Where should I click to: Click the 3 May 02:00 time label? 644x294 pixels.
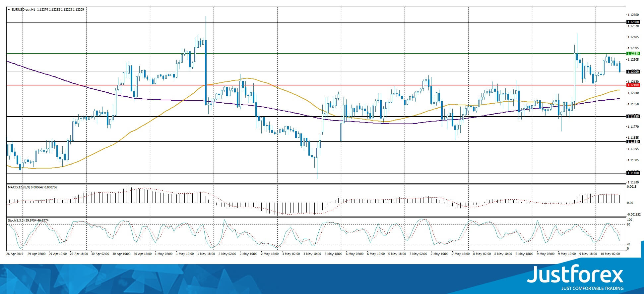pos(291,254)
